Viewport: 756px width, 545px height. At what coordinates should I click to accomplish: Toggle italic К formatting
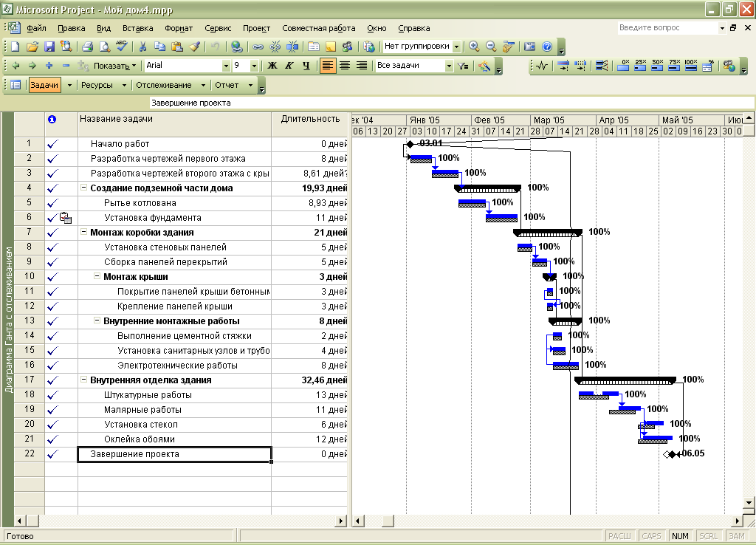coord(289,66)
